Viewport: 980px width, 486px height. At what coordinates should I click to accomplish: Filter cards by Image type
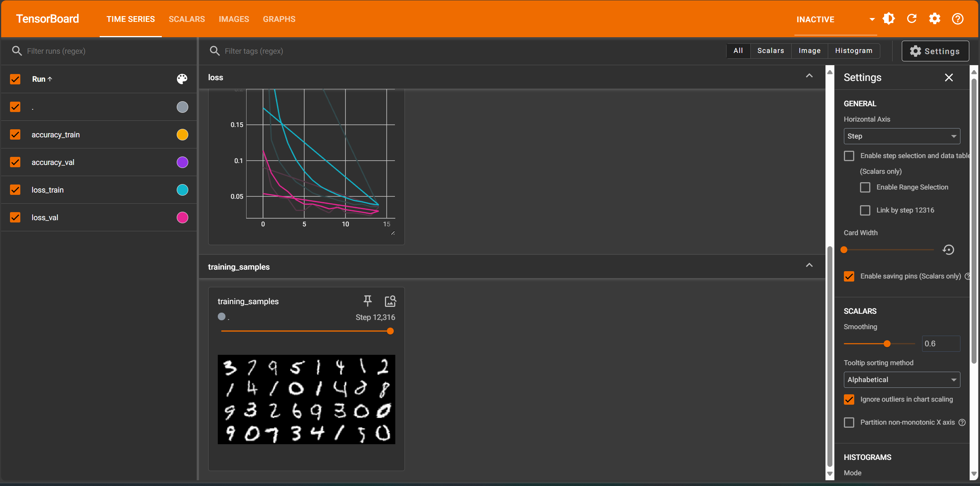pyautogui.click(x=809, y=51)
